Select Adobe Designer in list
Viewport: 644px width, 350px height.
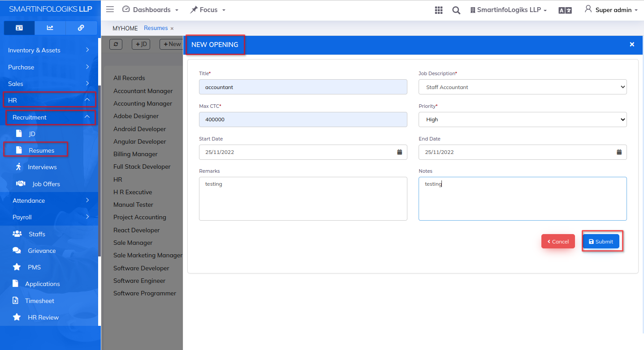[136, 116]
